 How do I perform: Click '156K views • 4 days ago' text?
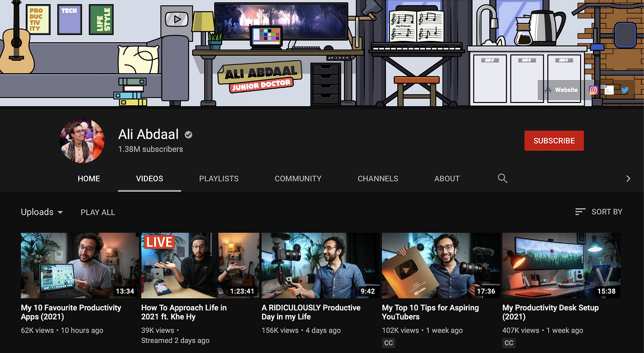(301, 330)
